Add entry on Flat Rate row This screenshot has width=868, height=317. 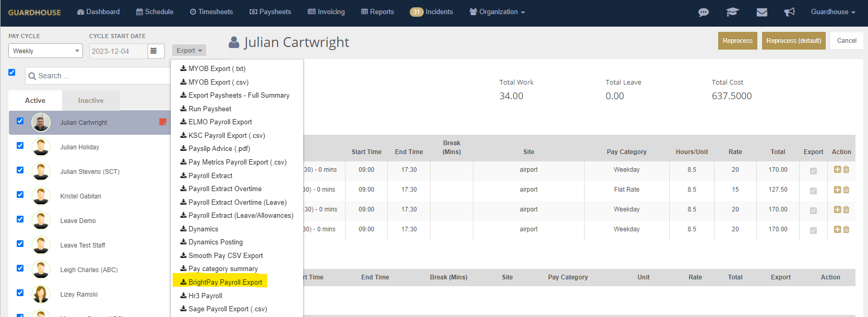point(837,190)
